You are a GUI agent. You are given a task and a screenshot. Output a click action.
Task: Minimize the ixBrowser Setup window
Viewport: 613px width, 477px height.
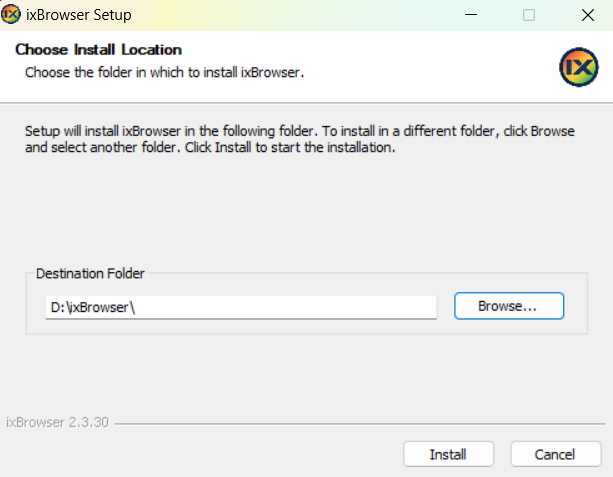471,15
